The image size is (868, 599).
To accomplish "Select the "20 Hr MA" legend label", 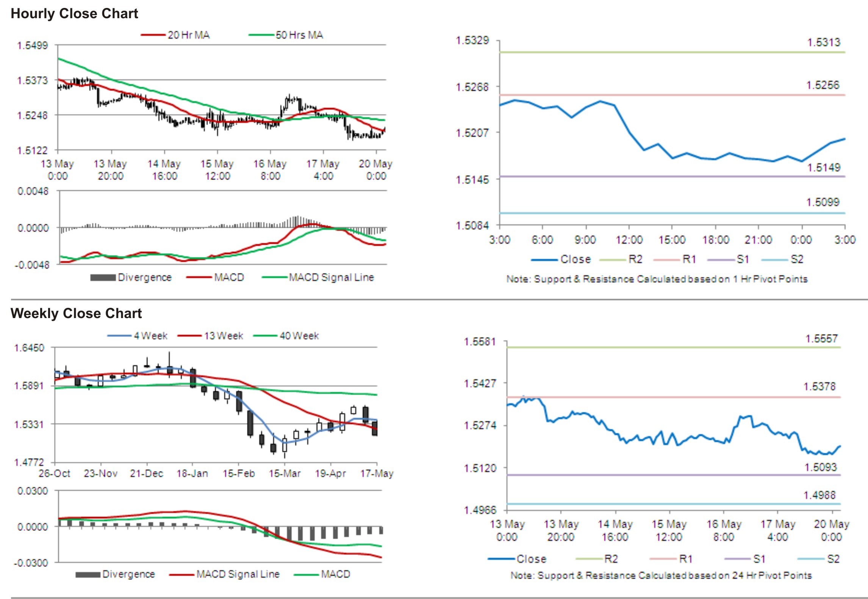I will point(189,35).
